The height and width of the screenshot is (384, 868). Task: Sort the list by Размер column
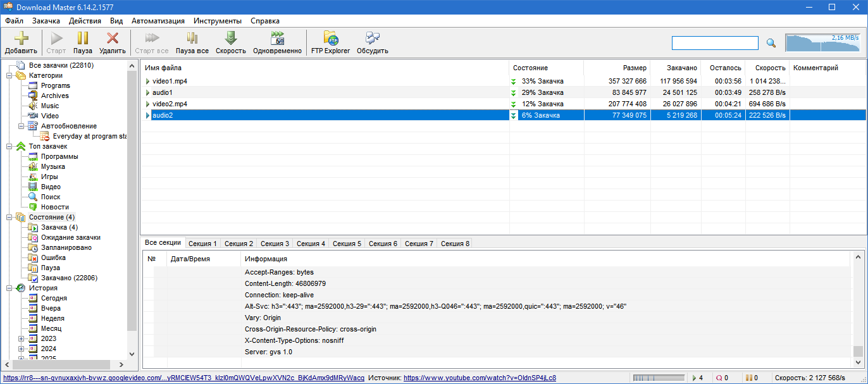tap(635, 68)
